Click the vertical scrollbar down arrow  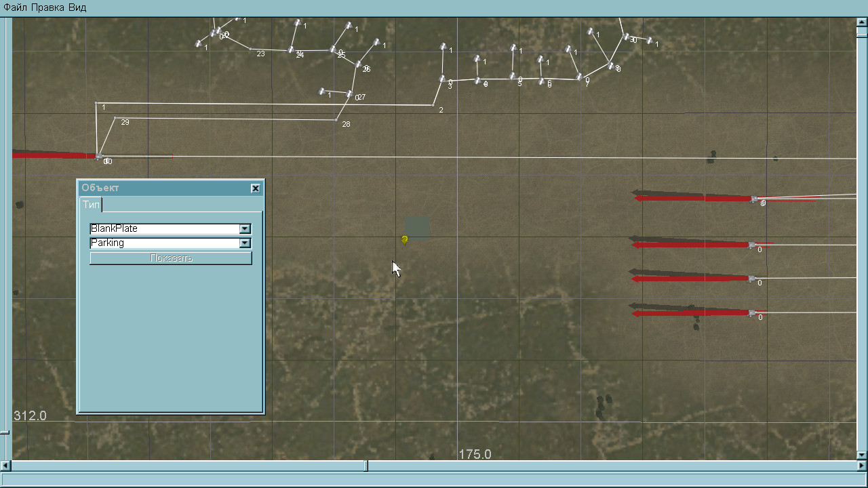click(862, 455)
